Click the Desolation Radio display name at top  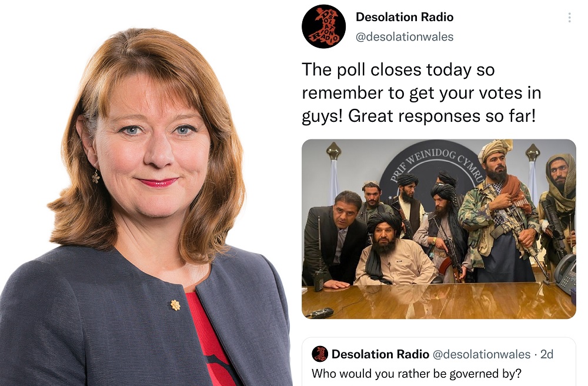[405, 17]
